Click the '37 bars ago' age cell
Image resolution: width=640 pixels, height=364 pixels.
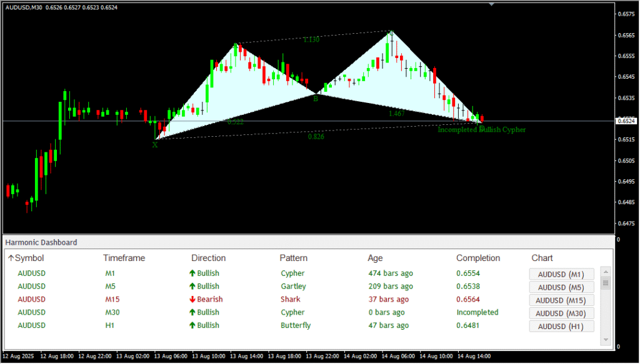pyautogui.click(x=389, y=300)
